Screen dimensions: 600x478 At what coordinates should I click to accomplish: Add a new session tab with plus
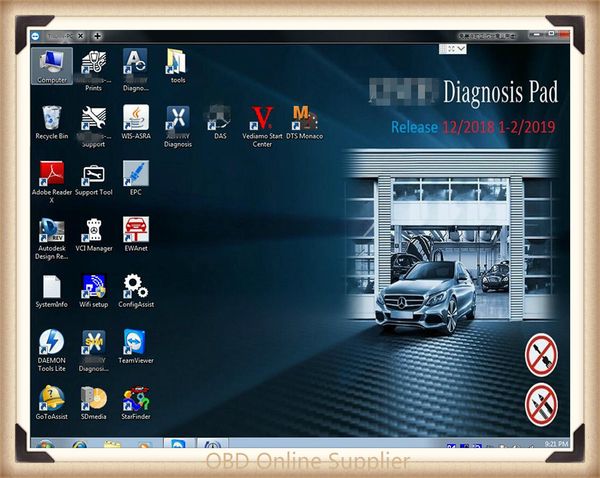(98, 36)
